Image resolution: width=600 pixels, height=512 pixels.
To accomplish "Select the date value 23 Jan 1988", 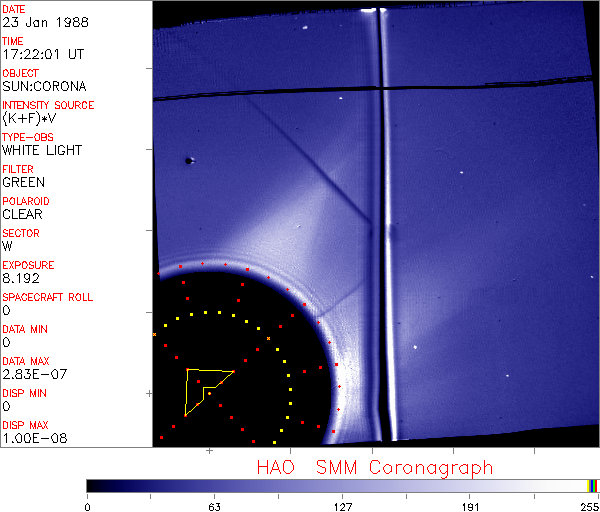I will click(x=37, y=22).
